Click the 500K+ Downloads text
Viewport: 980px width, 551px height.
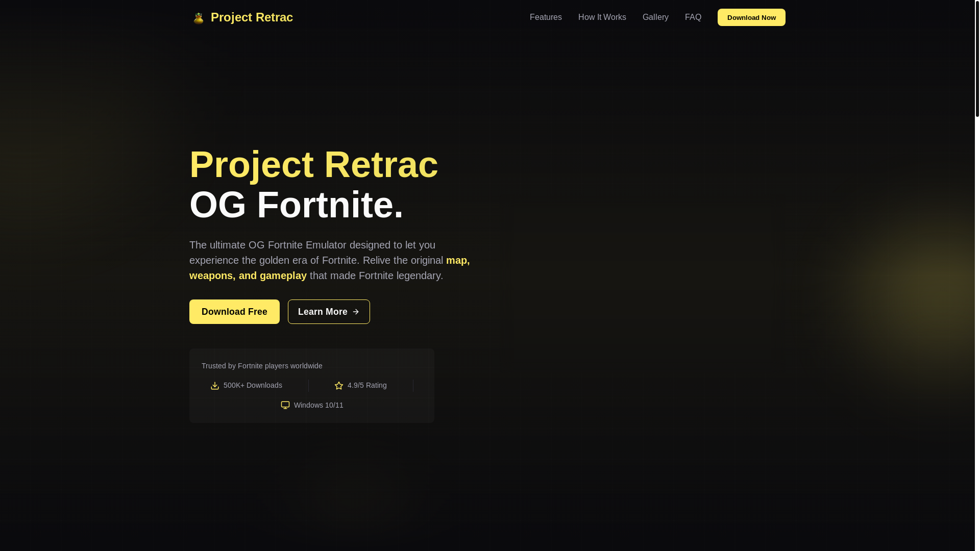pos(253,385)
